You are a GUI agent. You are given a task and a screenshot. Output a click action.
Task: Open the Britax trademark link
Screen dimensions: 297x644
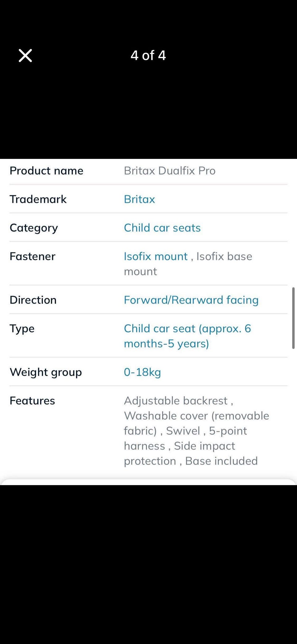(139, 199)
